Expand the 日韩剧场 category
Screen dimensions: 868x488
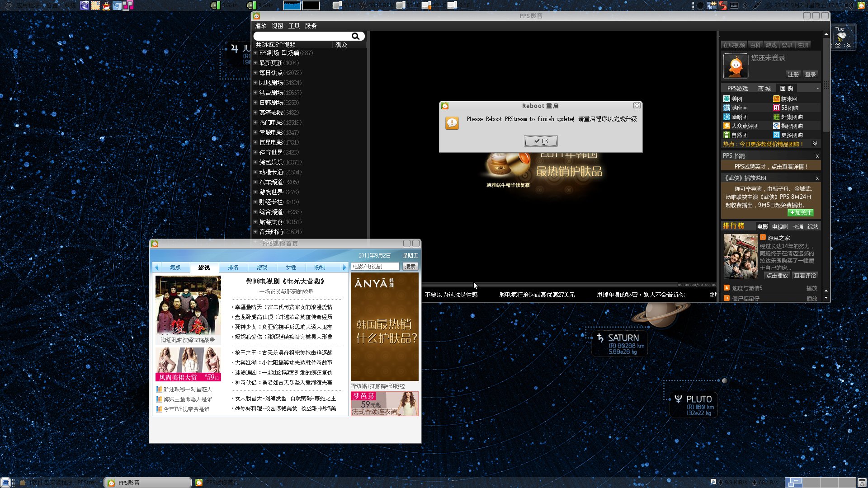(255, 103)
